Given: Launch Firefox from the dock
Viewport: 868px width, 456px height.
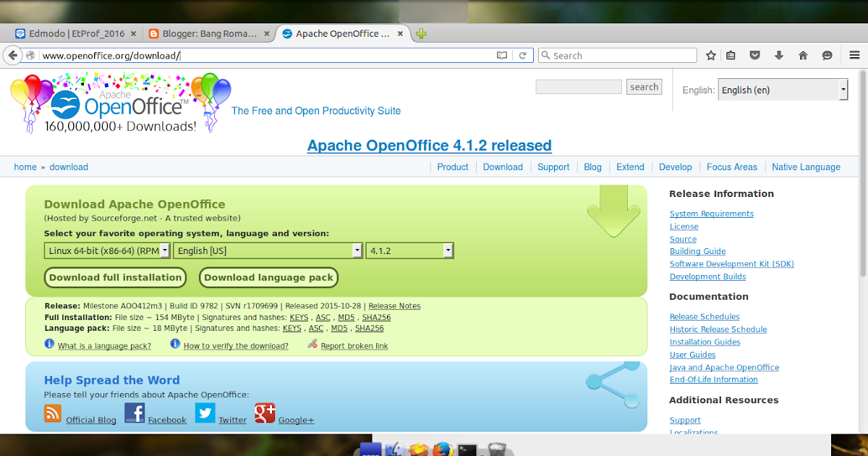Looking at the screenshot, I should click(x=442, y=449).
